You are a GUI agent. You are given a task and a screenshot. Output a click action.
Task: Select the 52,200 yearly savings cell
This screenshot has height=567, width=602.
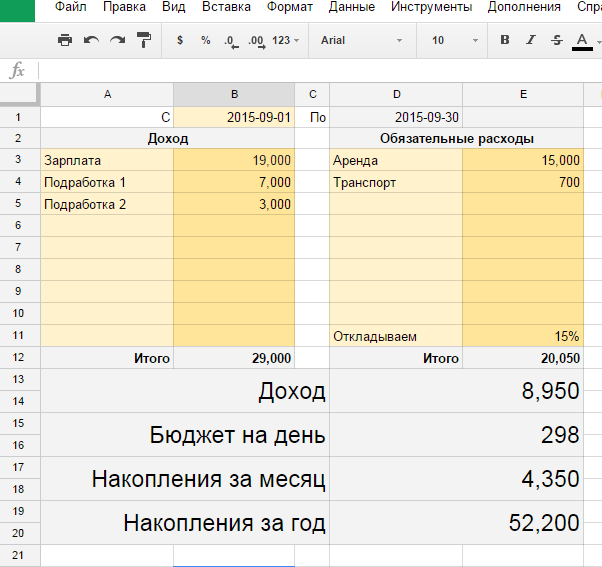(456, 522)
